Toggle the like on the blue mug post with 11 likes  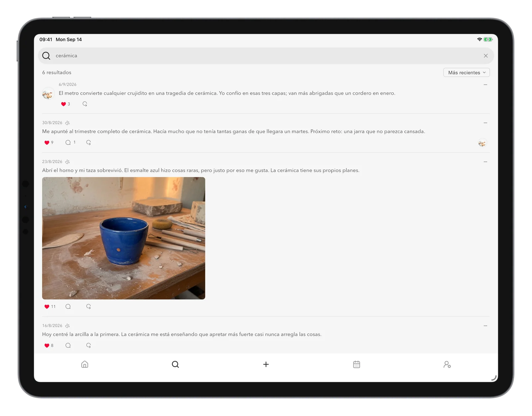(x=47, y=307)
